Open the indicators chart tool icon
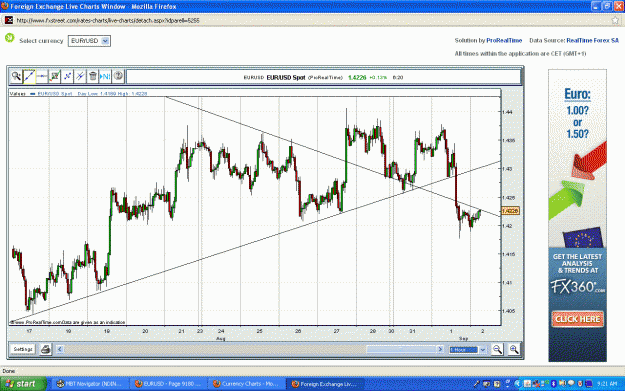625x391 pixels. (55, 76)
